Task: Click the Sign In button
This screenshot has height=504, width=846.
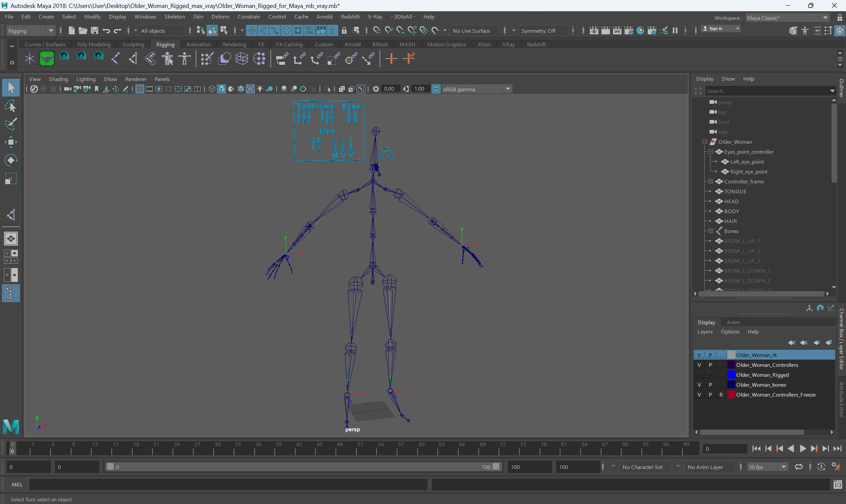Action: coord(721,28)
